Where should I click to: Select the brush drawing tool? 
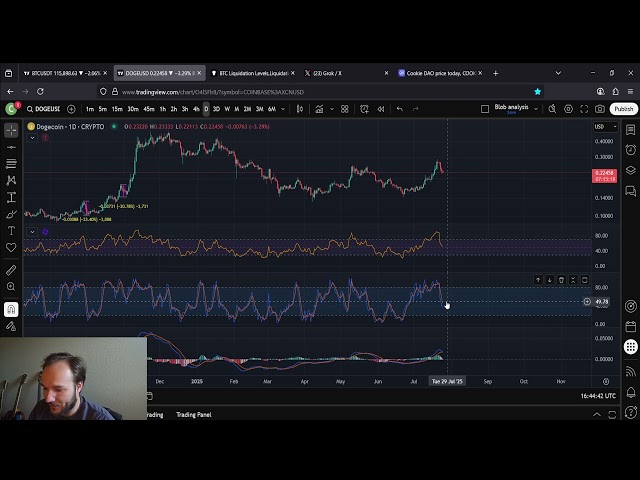click(x=11, y=214)
